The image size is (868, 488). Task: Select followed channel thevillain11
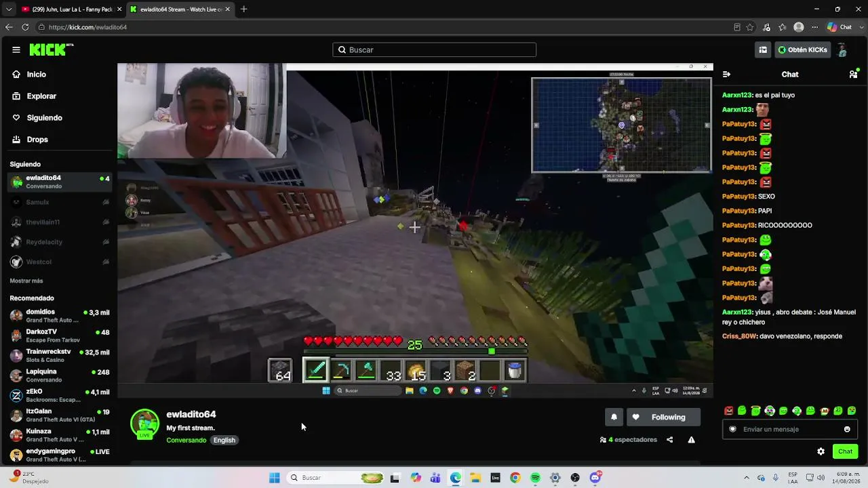(x=59, y=222)
